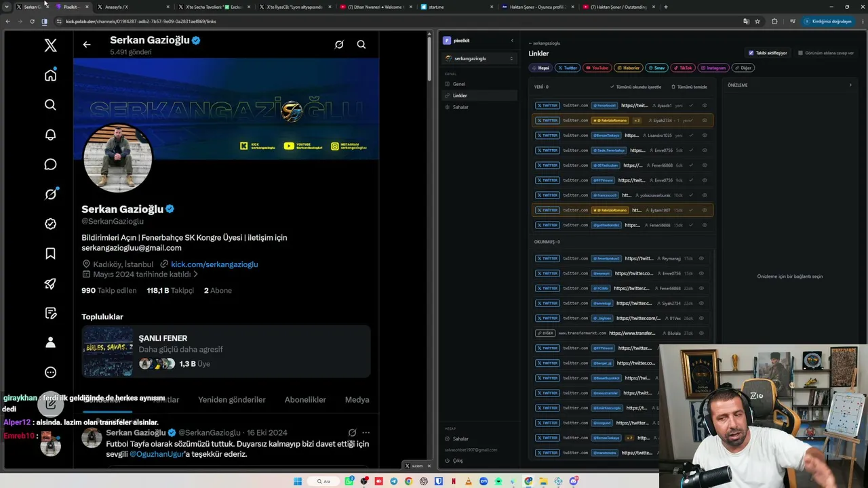Open 990 Takip edilen list
This screenshot has width=868, height=488.
[x=108, y=290]
